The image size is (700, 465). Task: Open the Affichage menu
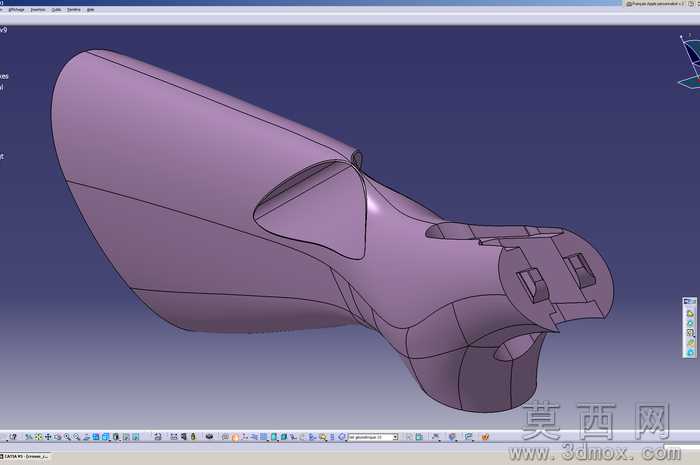coord(17,9)
